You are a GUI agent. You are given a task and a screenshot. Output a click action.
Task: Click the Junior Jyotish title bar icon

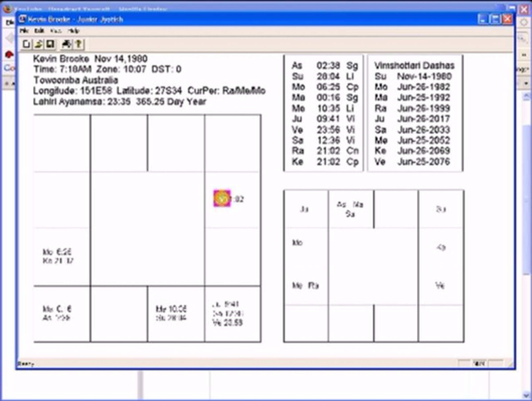tap(23, 19)
